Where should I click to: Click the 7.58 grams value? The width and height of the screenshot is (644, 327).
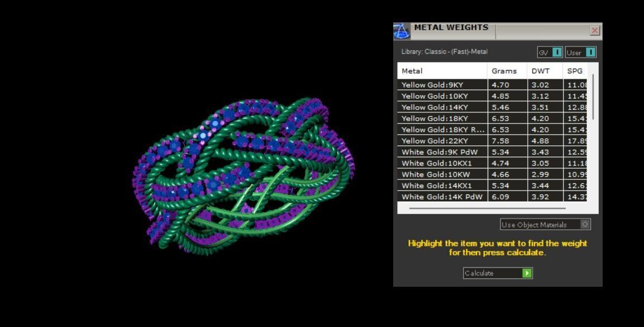(x=500, y=141)
